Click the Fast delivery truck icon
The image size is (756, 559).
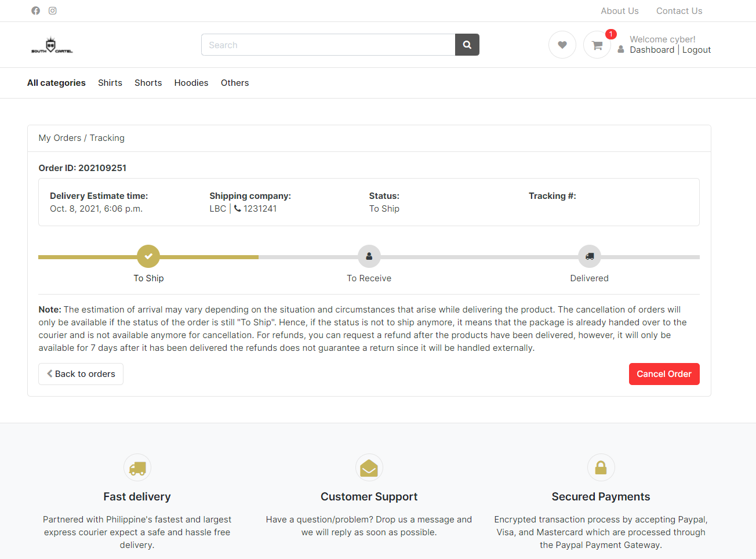pyautogui.click(x=137, y=467)
